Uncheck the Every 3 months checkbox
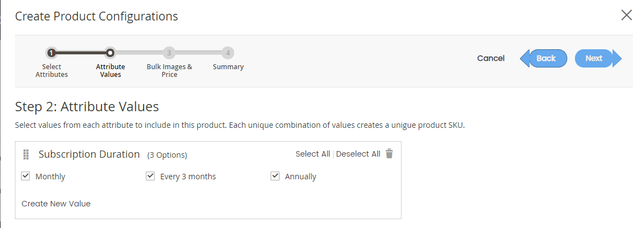This screenshot has width=644, height=228. tap(150, 176)
